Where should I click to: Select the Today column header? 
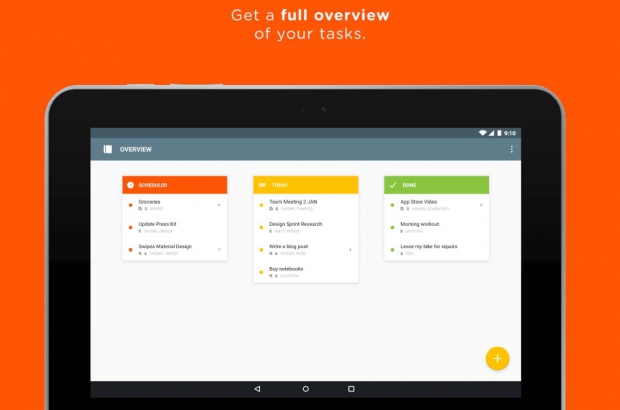(306, 185)
